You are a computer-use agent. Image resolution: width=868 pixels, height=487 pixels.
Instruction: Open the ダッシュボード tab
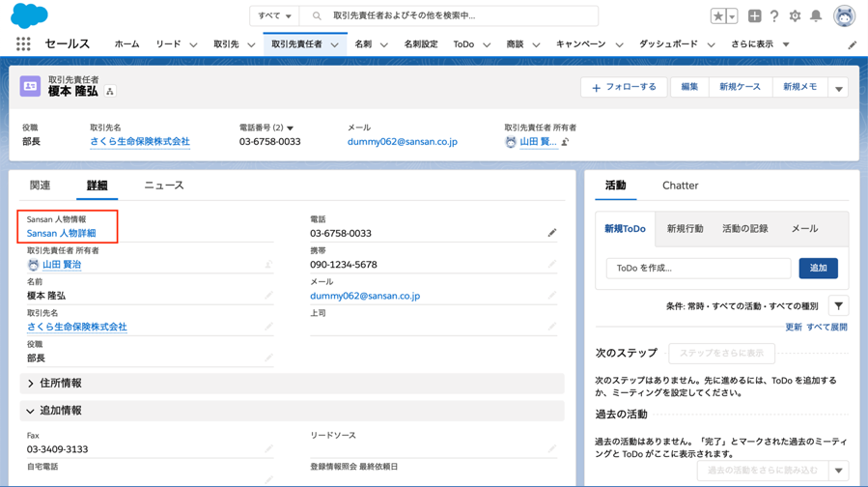668,44
